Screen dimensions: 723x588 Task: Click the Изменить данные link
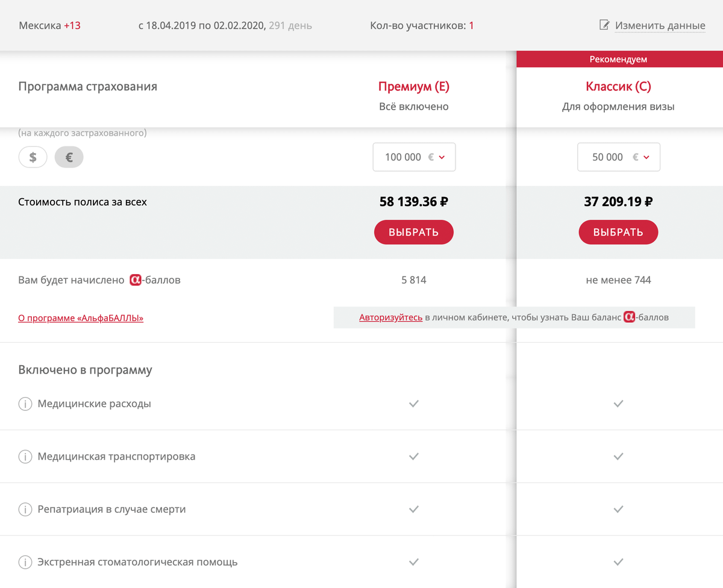click(x=660, y=26)
